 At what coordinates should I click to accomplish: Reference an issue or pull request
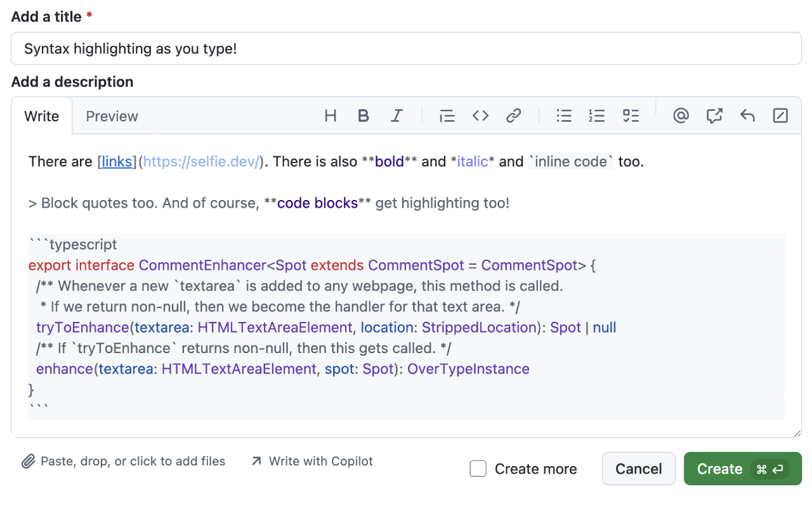tap(714, 116)
